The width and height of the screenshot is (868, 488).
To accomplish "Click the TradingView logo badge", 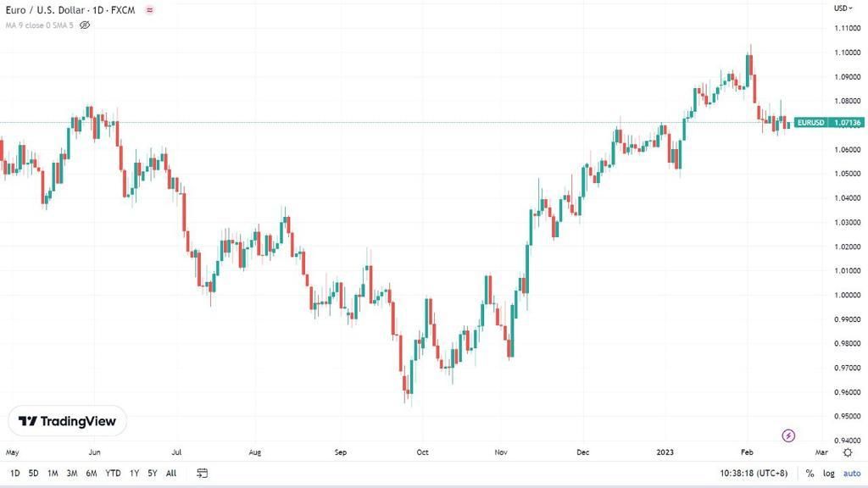I will tap(67, 421).
